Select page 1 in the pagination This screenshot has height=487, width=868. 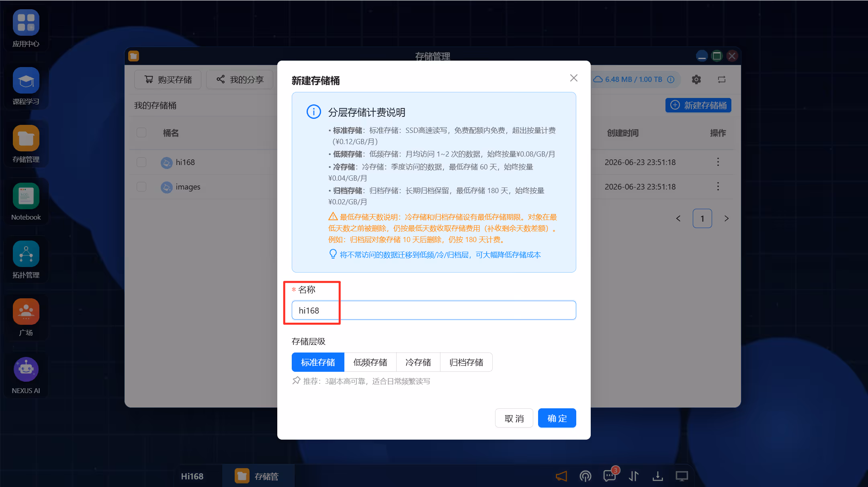702,218
